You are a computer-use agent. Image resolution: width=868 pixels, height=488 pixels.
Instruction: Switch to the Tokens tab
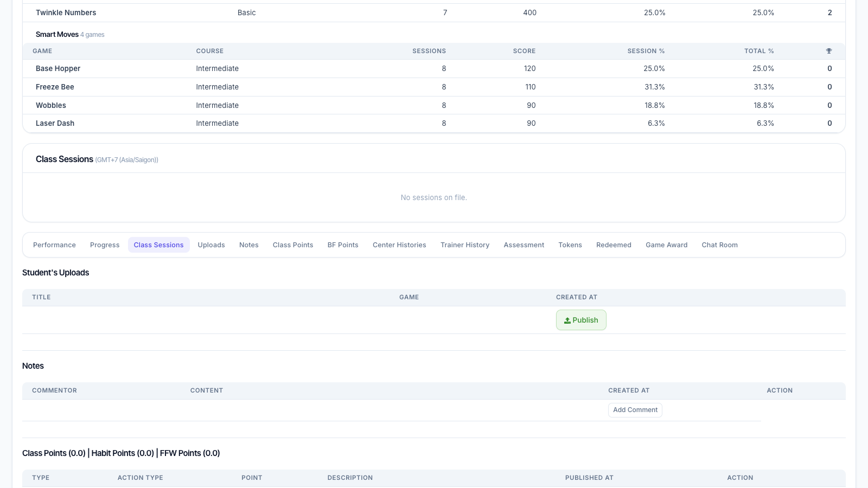(570, 245)
